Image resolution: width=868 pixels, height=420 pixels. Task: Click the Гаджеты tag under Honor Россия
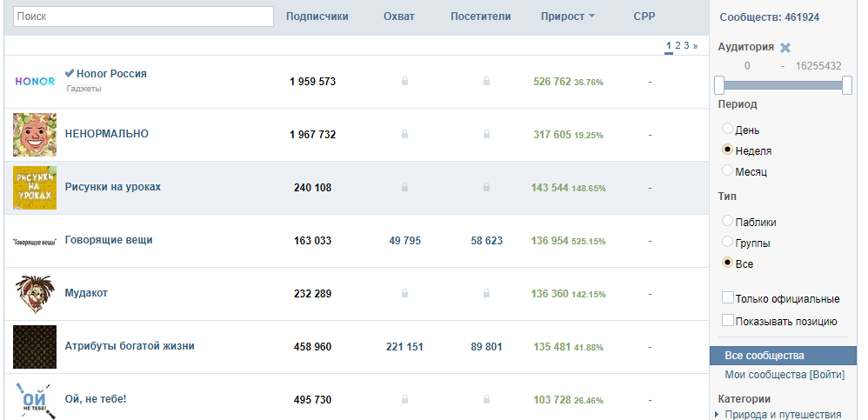[84, 89]
